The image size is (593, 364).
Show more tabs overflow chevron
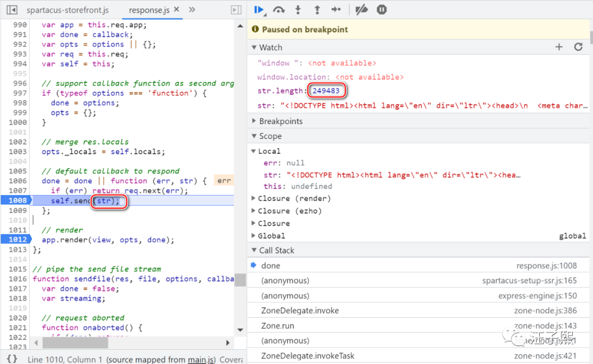click(x=192, y=10)
